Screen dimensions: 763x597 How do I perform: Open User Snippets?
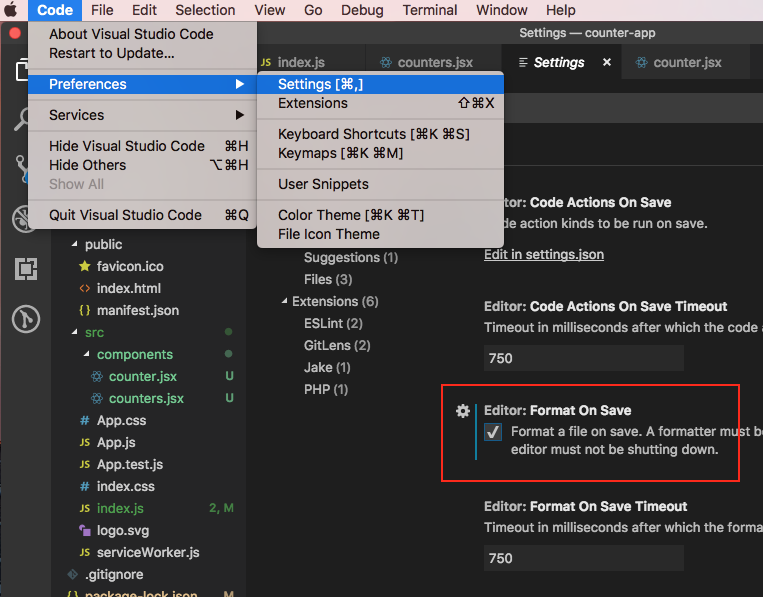(x=380, y=184)
